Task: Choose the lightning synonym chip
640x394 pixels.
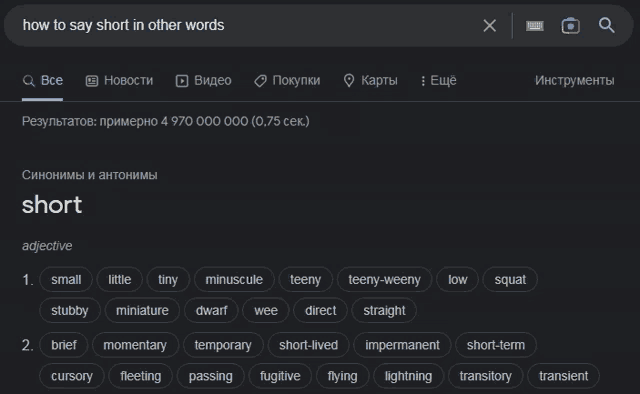Action: tap(408, 376)
